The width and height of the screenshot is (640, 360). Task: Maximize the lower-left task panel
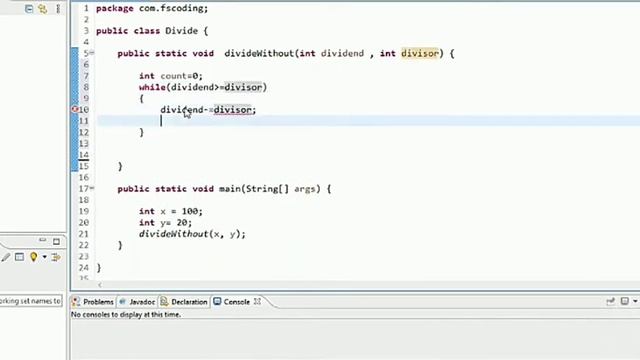point(56,242)
